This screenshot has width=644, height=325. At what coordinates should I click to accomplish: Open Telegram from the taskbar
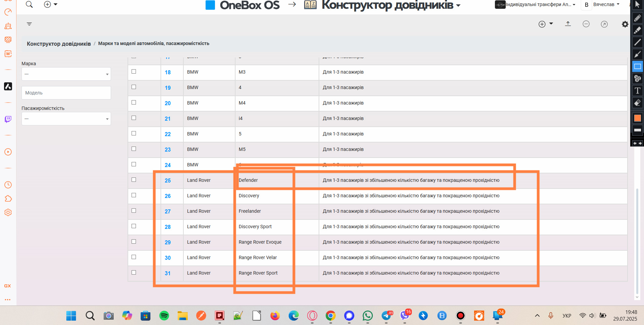tap(386, 316)
